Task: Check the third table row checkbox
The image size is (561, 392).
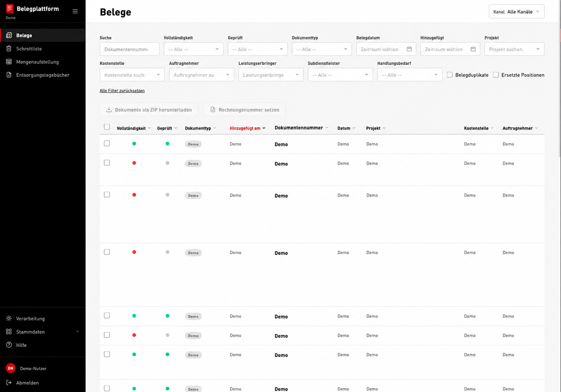Action: pyautogui.click(x=107, y=195)
